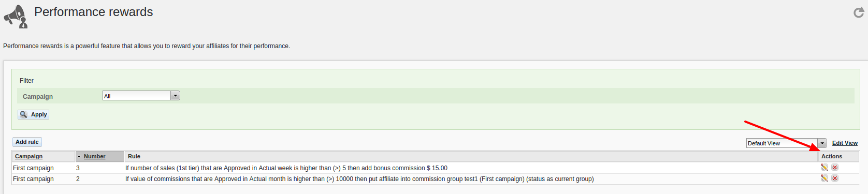Sort by the Campaign column header
Image resolution: width=868 pixels, height=194 pixels.
tap(28, 156)
